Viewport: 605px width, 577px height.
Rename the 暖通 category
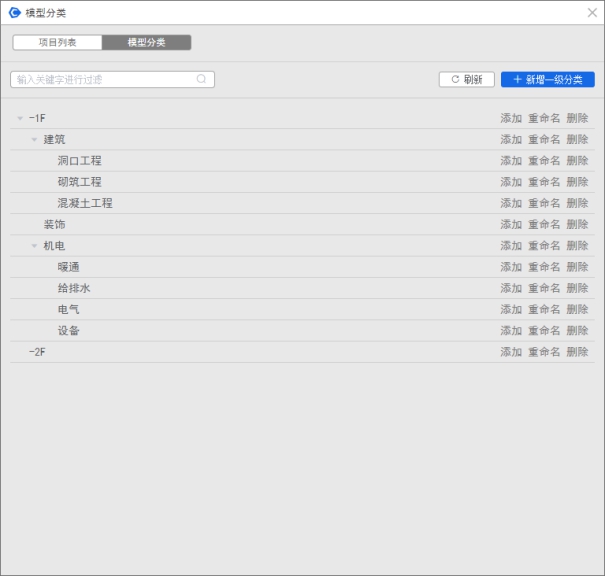pos(544,267)
